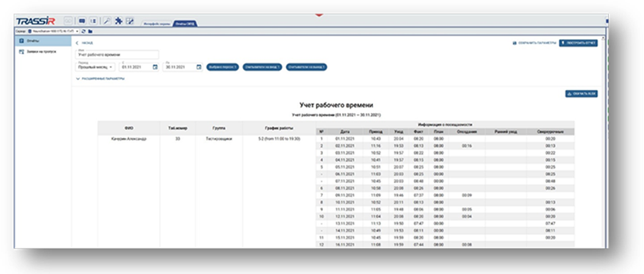Download report with Скачать XLSX button
This screenshot has width=644, height=274.
581,94
